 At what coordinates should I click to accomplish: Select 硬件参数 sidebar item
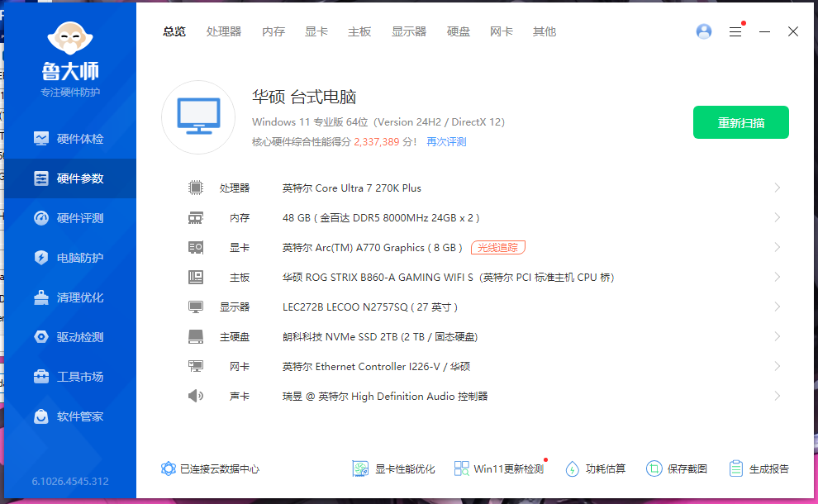70,178
